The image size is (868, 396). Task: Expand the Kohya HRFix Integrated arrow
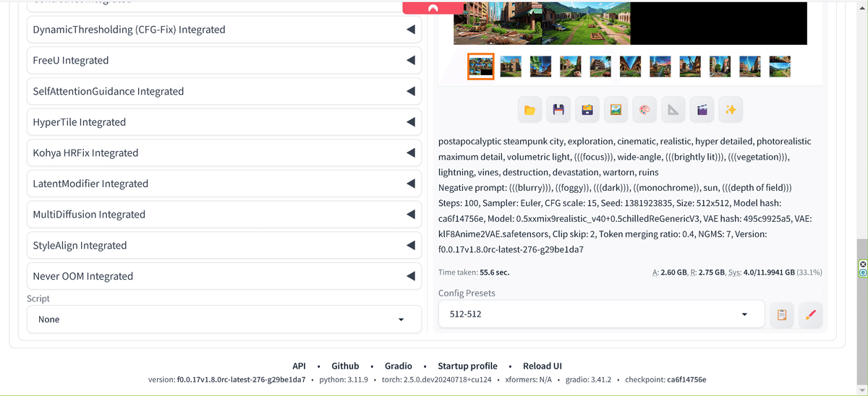click(410, 153)
